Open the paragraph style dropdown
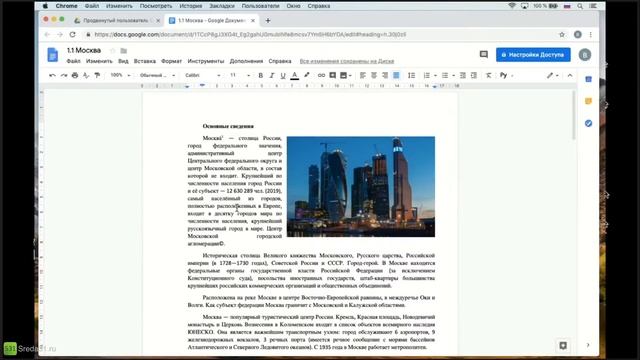Viewport: 640px width, 360px height. [x=157, y=76]
